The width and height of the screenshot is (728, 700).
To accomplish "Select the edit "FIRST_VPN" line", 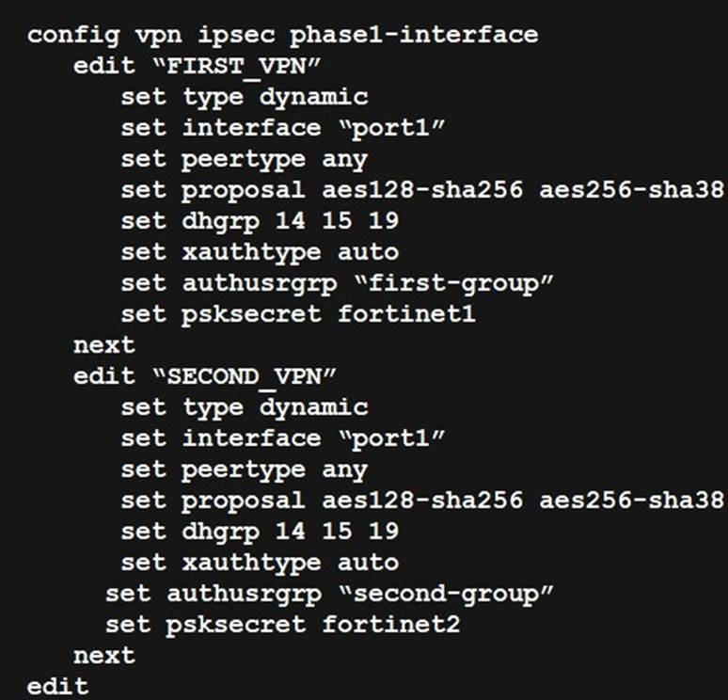I will (x=206, y=67).
